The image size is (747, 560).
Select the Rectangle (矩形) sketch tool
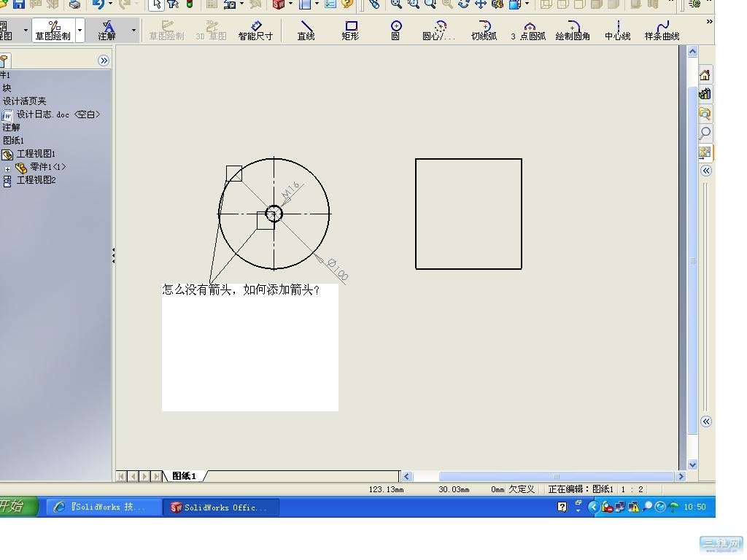(350, 31)
